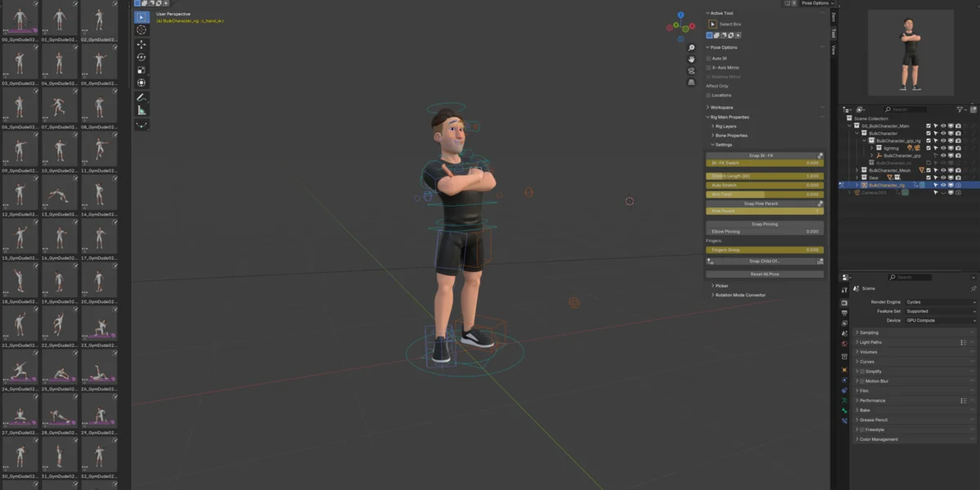This screenshot has width=980, height=490.
Task: Click the New Collection icon in the Outliner
Action: pyautogui.click(x=973, y=109)
